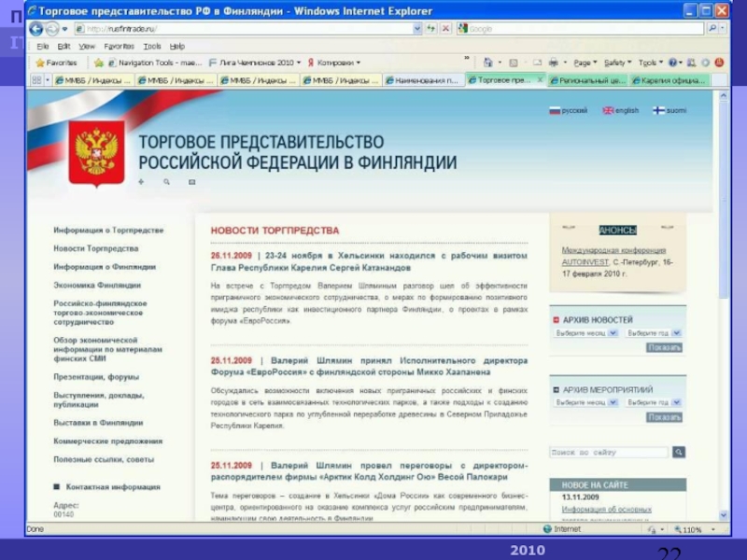Open Полезные ссылки, советы sidebar link
The image size is (747, 560).
tap(104, 459)
